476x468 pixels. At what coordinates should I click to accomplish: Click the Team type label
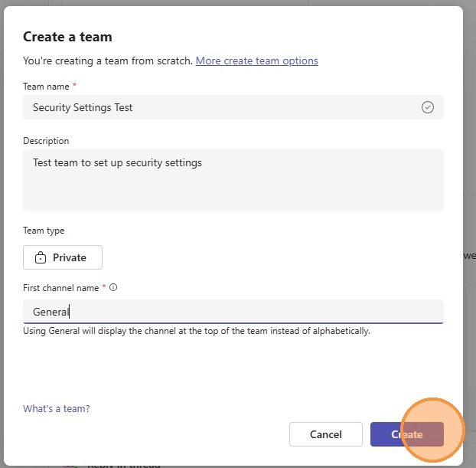click(x=44, y=231)
